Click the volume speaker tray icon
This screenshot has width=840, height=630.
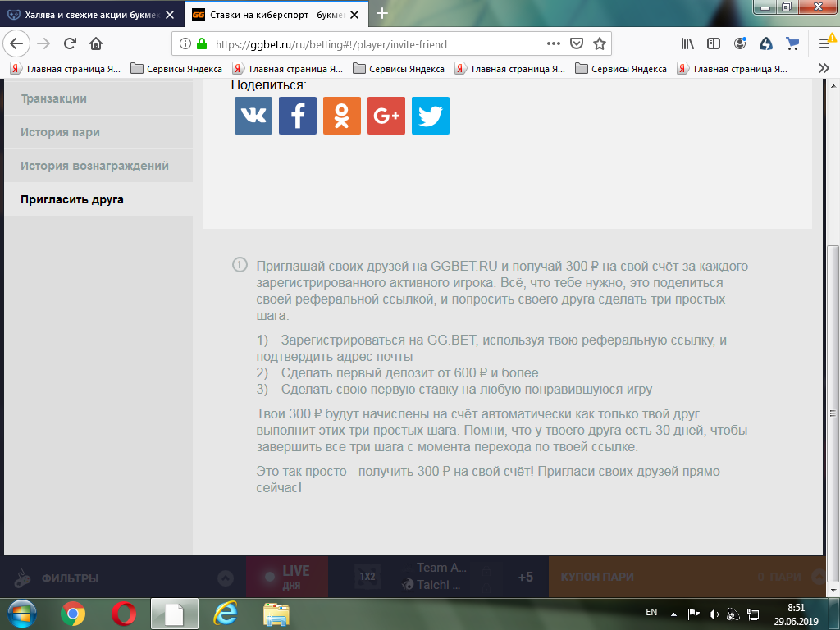click(714, 614)
